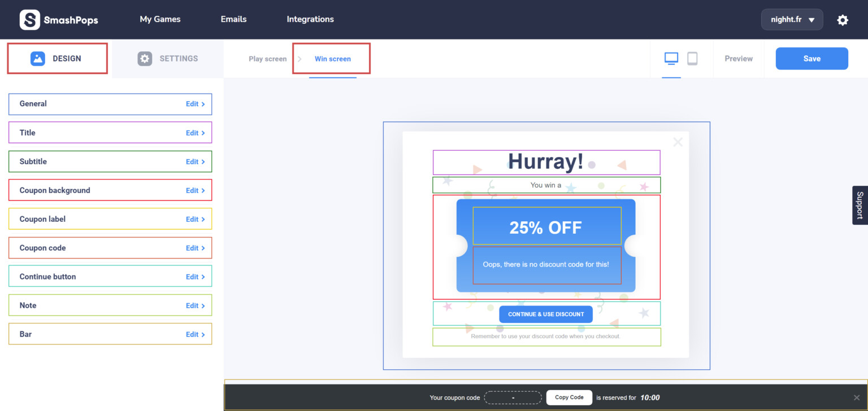Image resolution: width=868 pixels, height=411 pixels.
Task: Switch to Play screen tab
Action: point(267,59)
